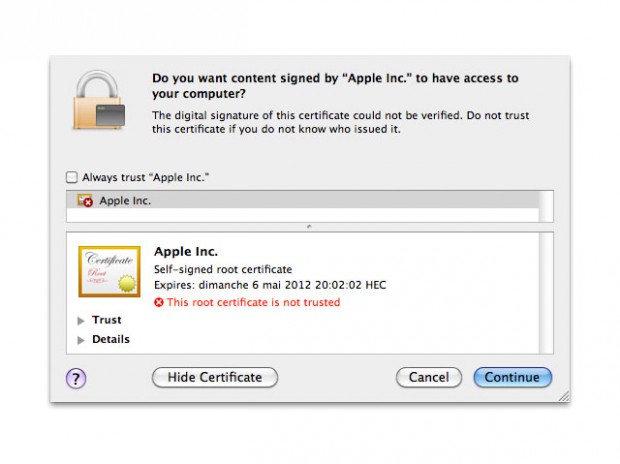Click the bold Apple Inc. certificate name heading
This screenshot has height=464, width=620.
point(186,252)
